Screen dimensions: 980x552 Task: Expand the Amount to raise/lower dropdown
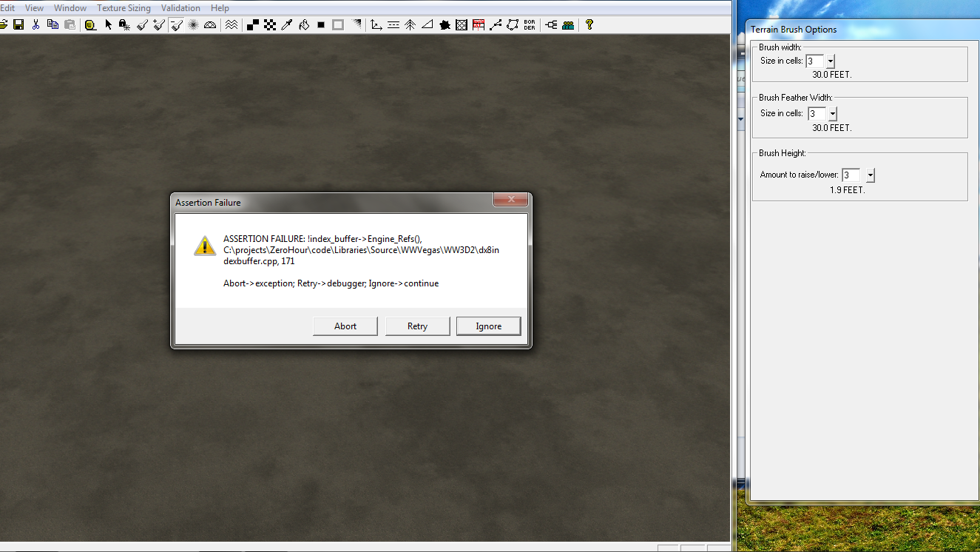click(870, 175)
